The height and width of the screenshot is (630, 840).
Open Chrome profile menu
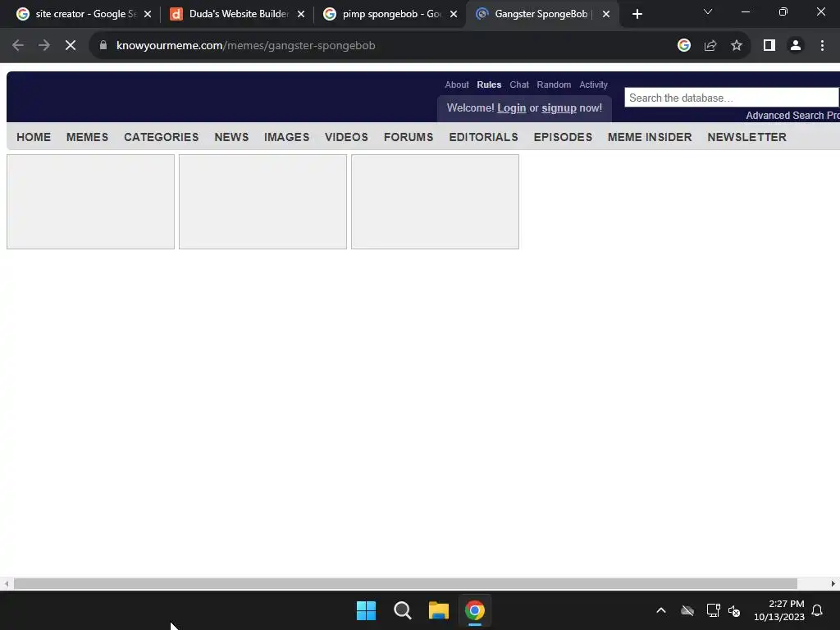[x=796, y=46]
